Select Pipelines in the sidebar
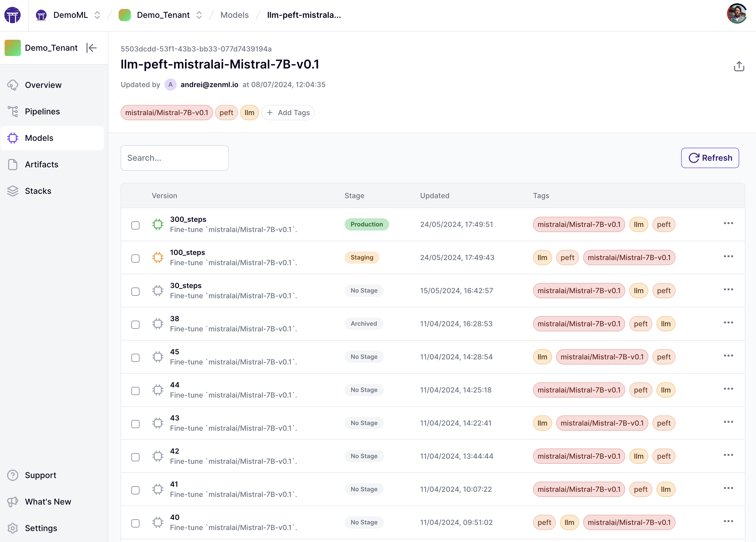The image size is (756, 542). point(42,111)
